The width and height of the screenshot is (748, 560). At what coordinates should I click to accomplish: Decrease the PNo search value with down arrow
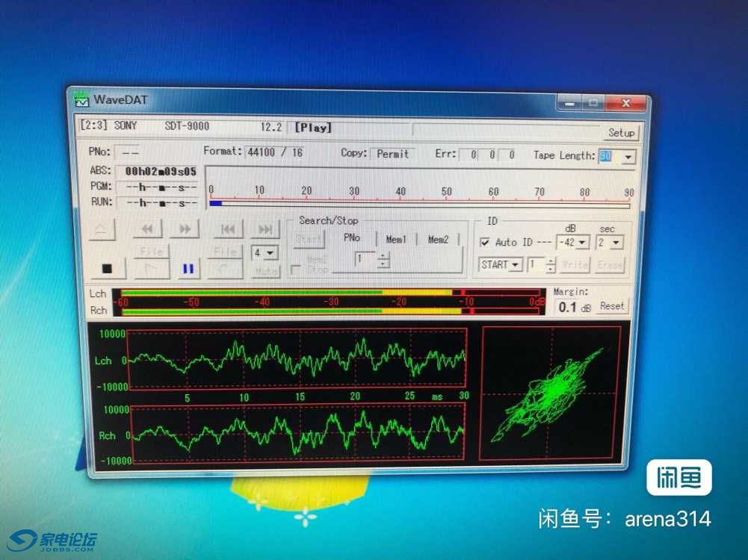[383, 263]
